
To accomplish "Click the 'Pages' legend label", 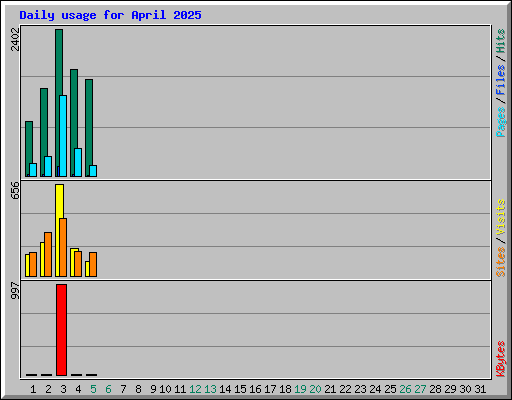I will pyautogui.click(x=500, y=122).
